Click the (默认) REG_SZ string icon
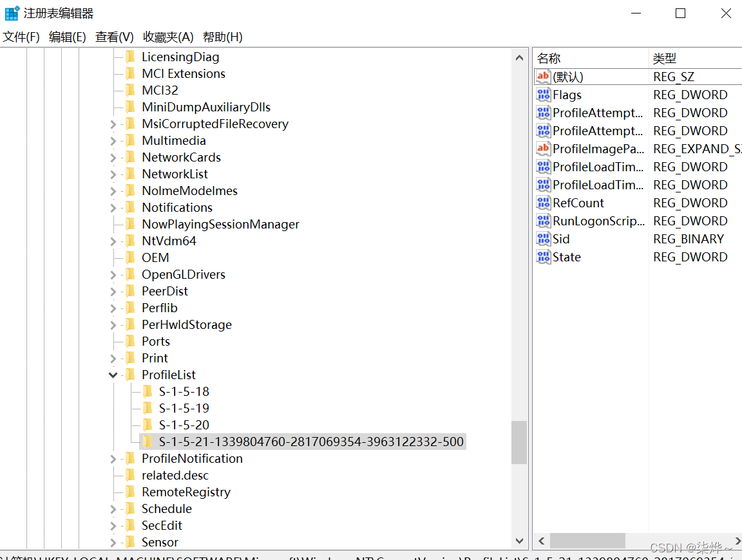This screenshot has width=742, height=560. [543, 76]
